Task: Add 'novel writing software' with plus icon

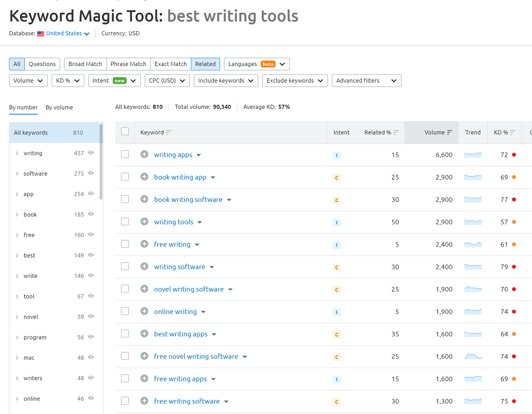Action: (x=144, y=289)
